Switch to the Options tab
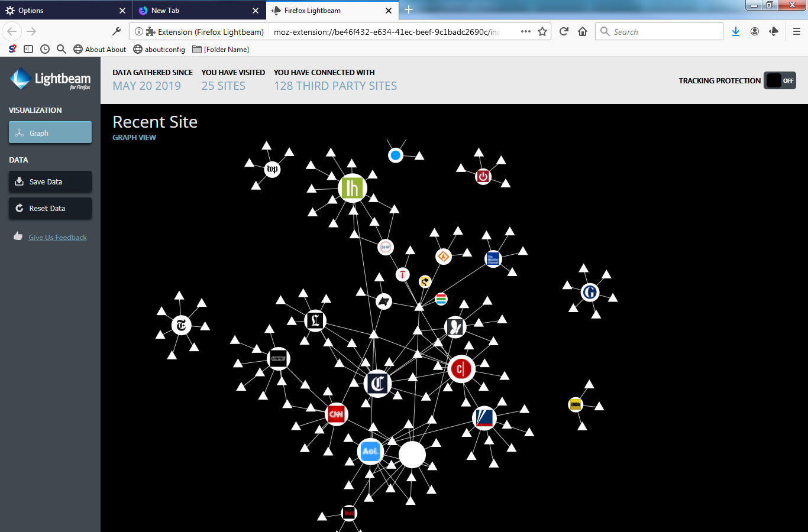Viewport: 808px width, 532px height. point(60,10)
